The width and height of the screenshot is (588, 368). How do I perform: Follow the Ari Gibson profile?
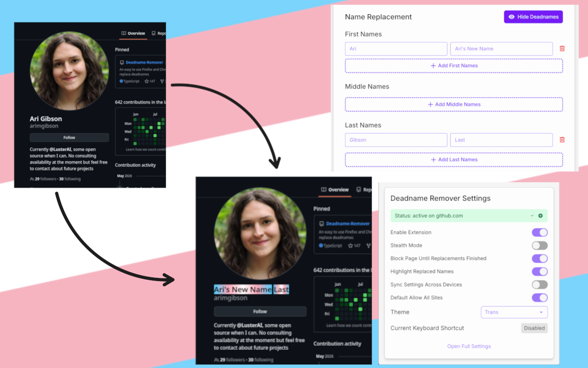[69, 138]
